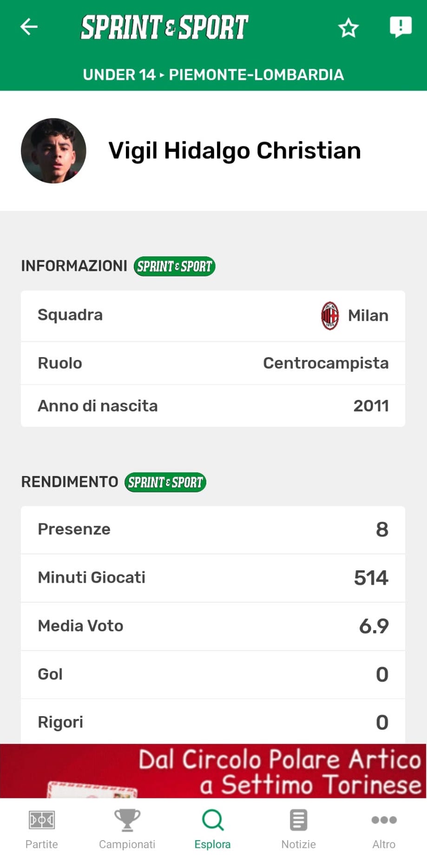This screenshot has width=427, height=868.
Task: Open the Milan team link
Action: (368, 316)
